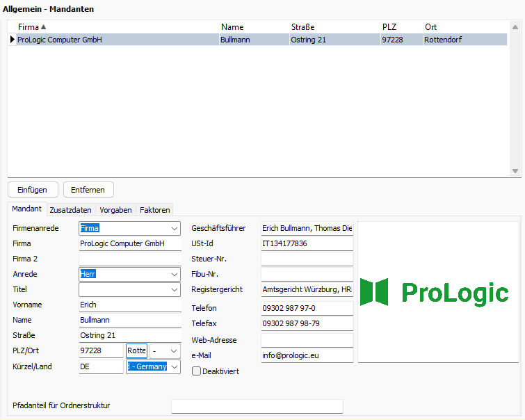The height and width of the screenshot is (420, 525).
Task: Click the e-Mail field with info@prologic.eu
Action: (x=307, y=356)
